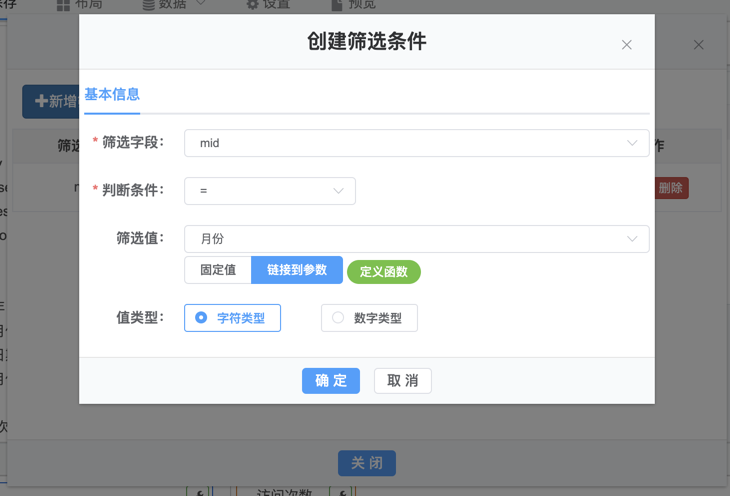Screen dimensions: 730x496
Task: Confirm with the 确定 button
Action: pyautogui.click(x=331, y=380)
